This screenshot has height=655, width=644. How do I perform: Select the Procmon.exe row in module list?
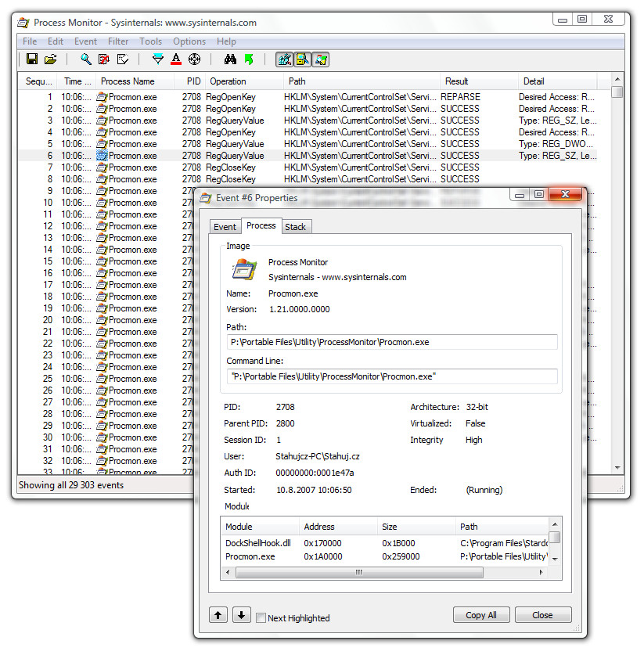pos(386,556)
